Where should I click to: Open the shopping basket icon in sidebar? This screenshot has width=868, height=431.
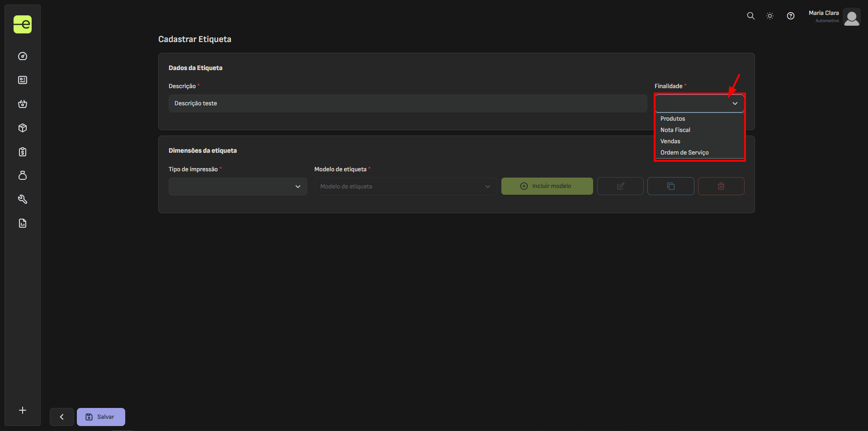(x=23, y=104)
